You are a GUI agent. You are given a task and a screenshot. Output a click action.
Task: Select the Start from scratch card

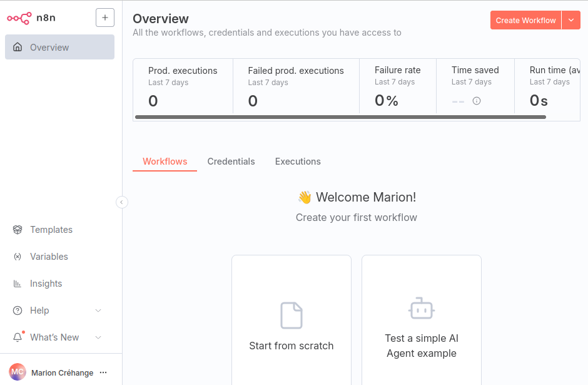[x=291, y=319]
